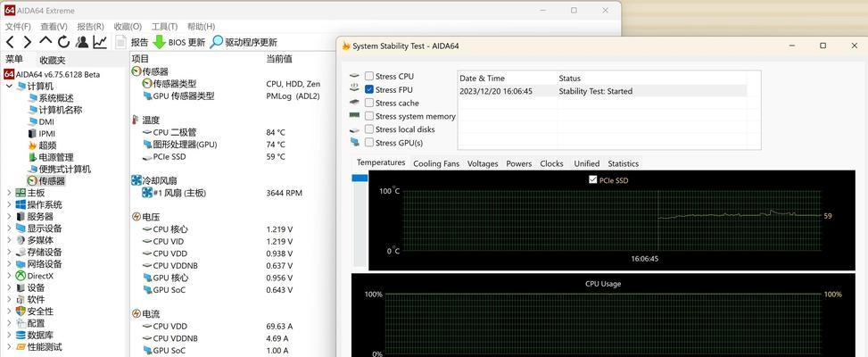This screenshot has width=868, height=357.
Task: Switch to the 菜单 menu tab
Action: [15, 60]
